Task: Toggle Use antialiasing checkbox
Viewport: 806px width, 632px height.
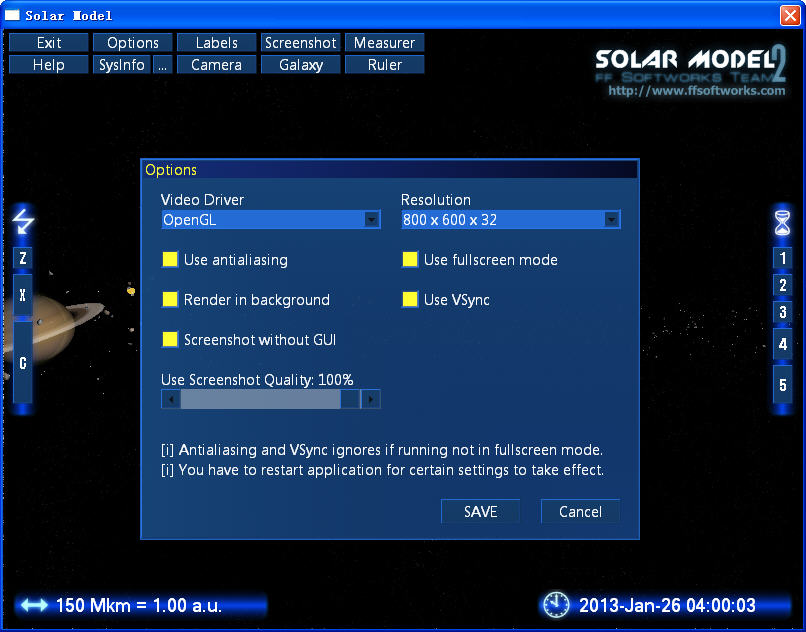Action: (x=170, y=259)
